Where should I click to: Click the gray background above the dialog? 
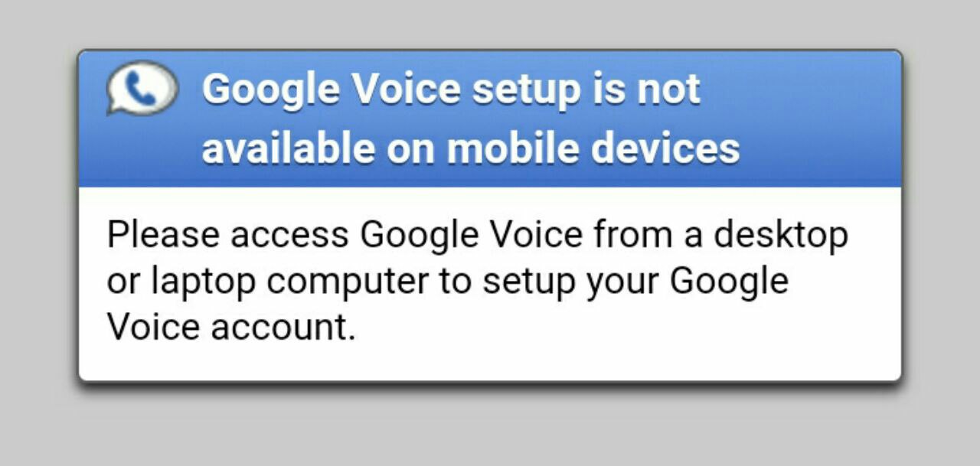pyautogui.click(x=490, y=23)
